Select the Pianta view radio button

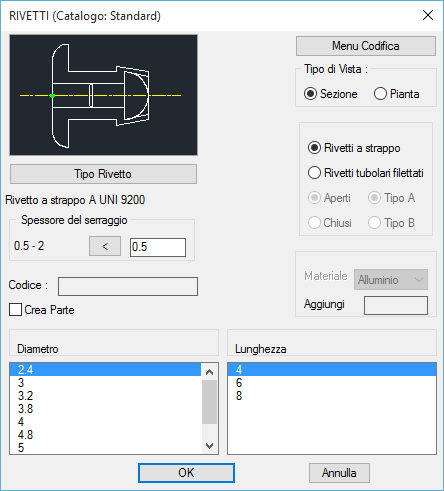[x=380, y=94]
